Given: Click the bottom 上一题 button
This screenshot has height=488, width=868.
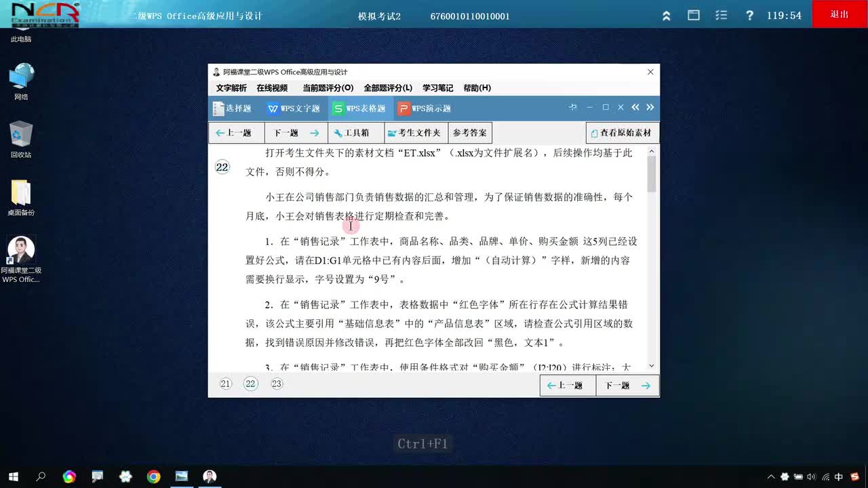Looking at the screenshot, I should (568, 385).
